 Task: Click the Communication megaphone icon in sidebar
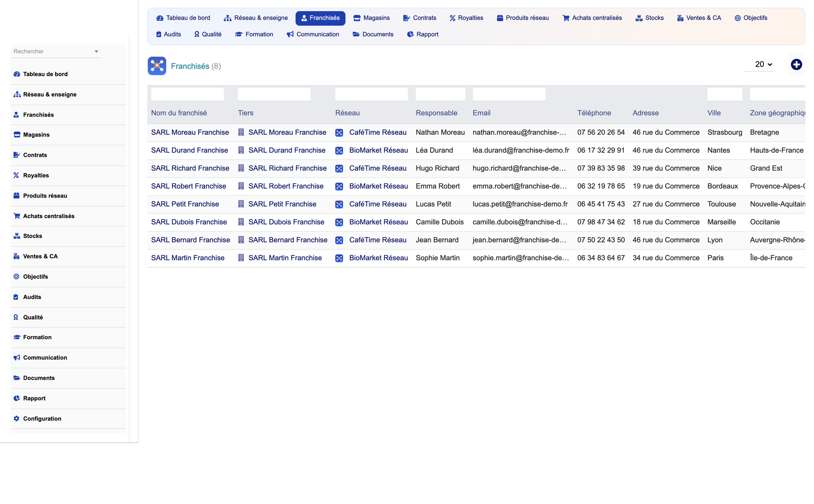[x=17, y=358]
